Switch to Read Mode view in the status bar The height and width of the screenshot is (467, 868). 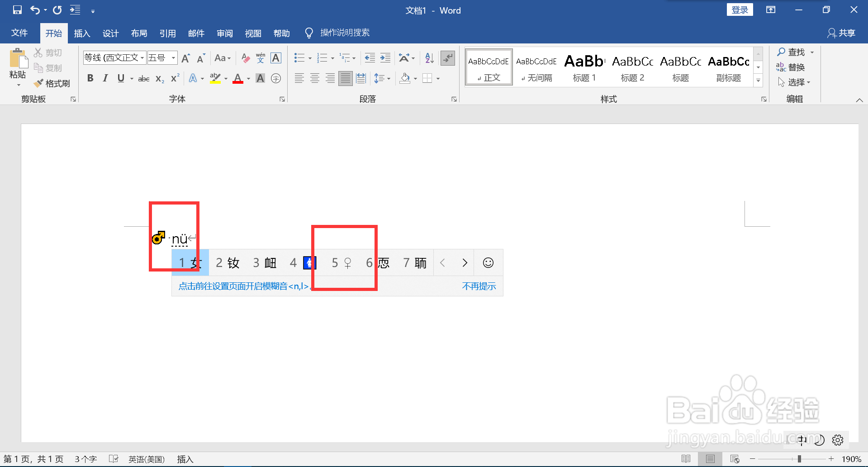click(686, 459)
